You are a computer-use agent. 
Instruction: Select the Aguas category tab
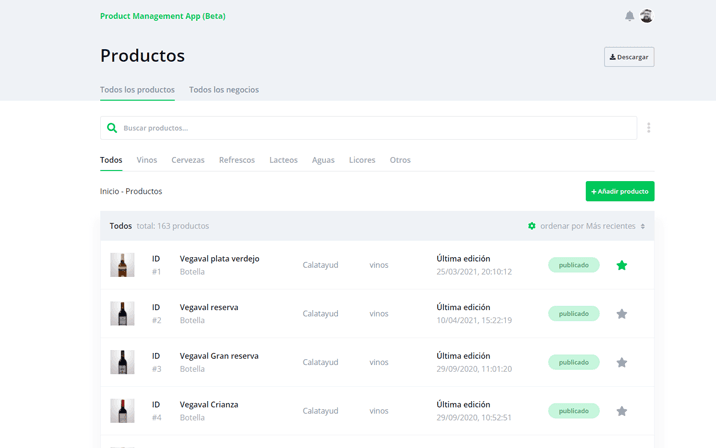point(323,160)
